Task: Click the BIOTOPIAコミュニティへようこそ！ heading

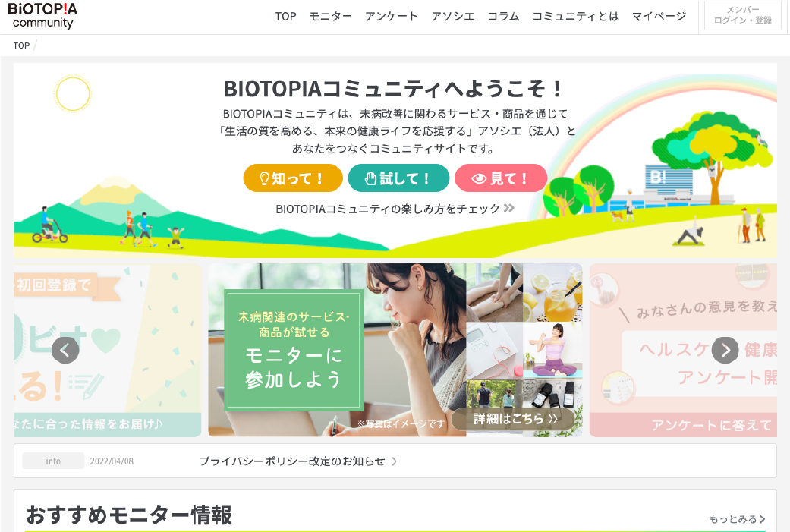Action: 395,89
